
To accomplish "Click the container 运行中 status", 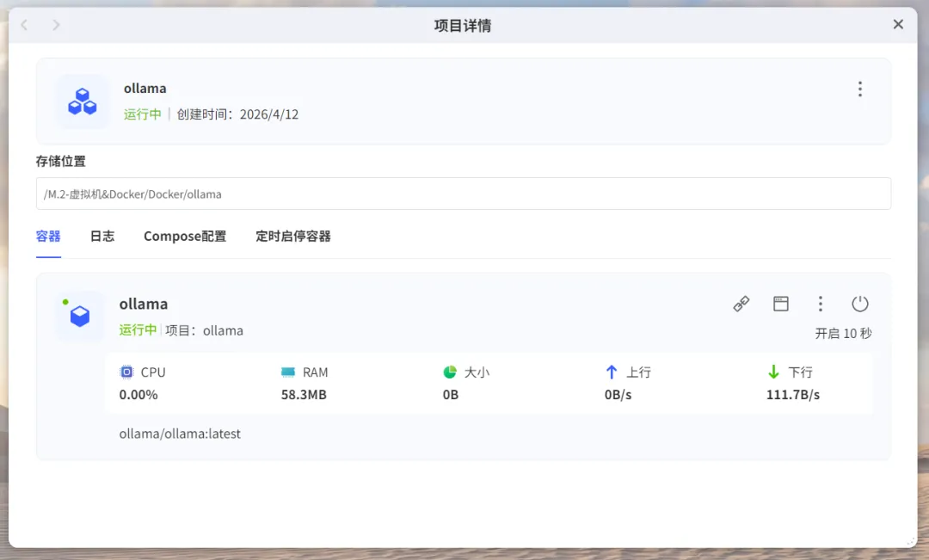I will click(138, 330).
